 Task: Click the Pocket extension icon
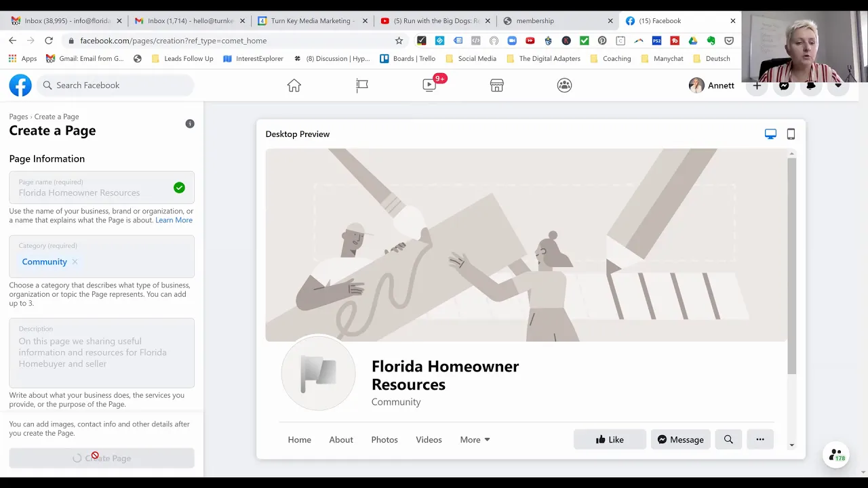[x=729, y=41]
